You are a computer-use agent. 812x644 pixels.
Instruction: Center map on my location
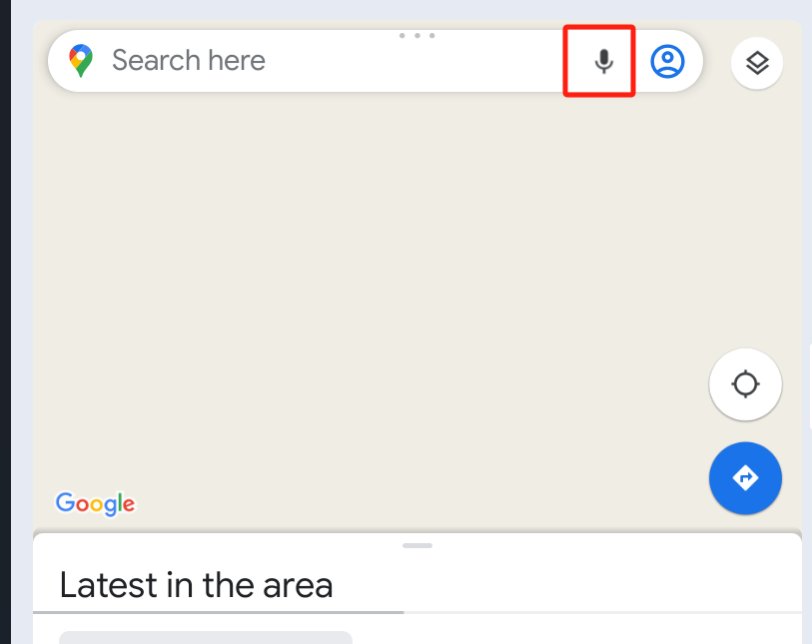[x=745, y=384]
